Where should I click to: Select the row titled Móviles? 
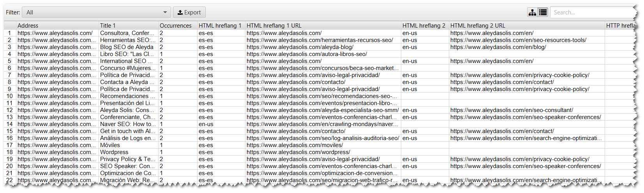110,145
